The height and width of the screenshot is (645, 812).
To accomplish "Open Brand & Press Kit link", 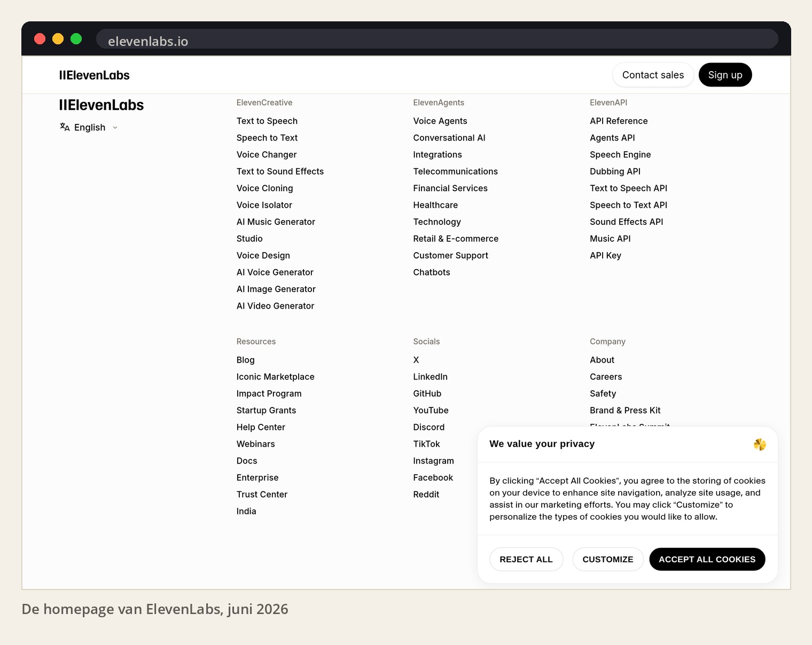I will point(625,411).
